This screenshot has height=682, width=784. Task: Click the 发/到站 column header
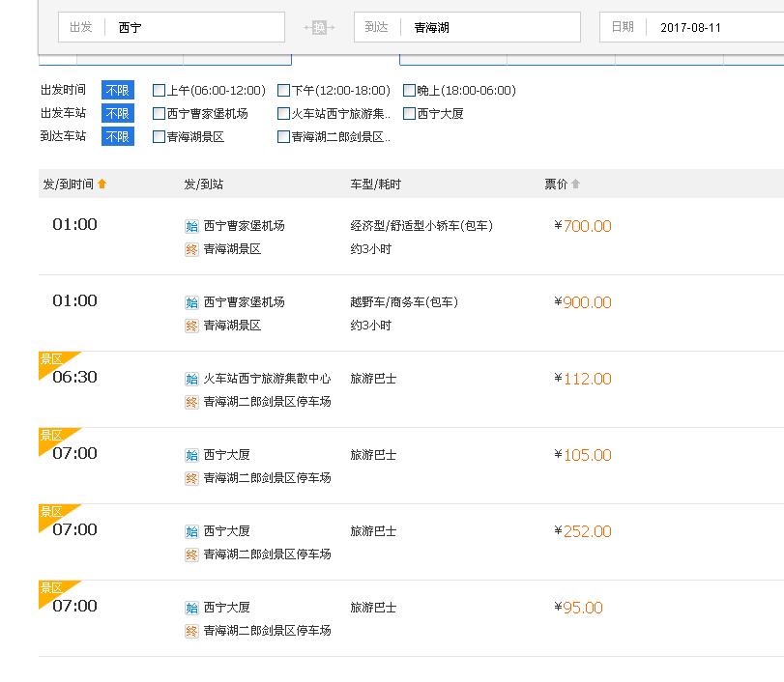(204, 185)
